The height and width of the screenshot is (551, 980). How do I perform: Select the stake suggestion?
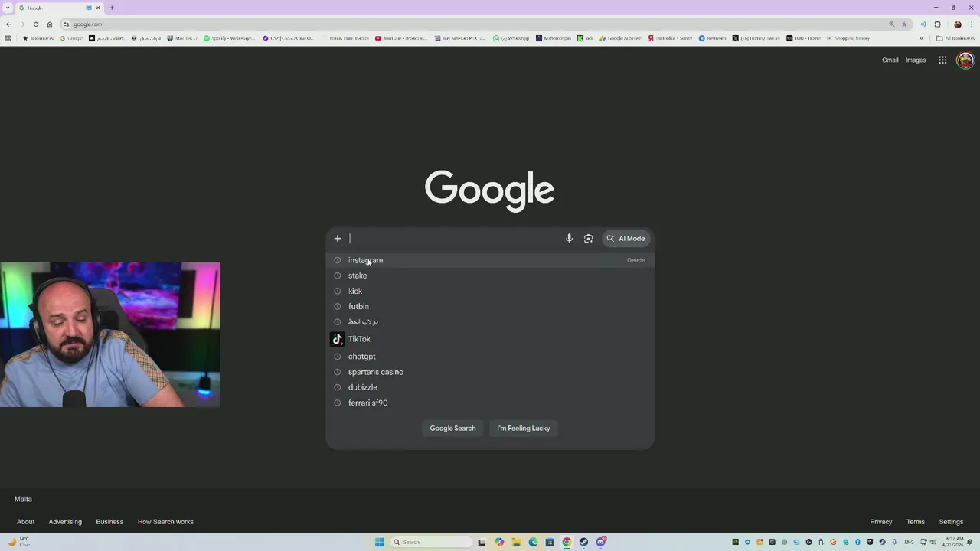pyautogui.click(x=490, y=275)
